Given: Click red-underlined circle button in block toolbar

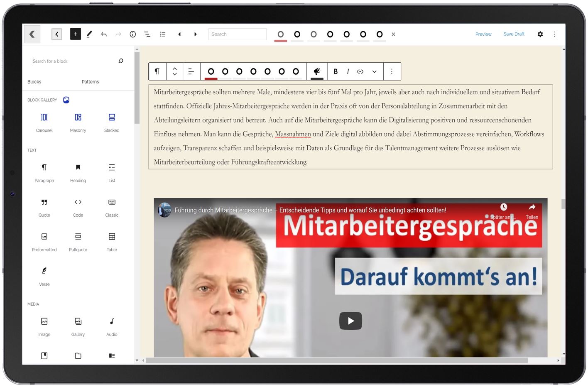Looking at the screenshot, I should pyautogui.click(x=211, y=72).
